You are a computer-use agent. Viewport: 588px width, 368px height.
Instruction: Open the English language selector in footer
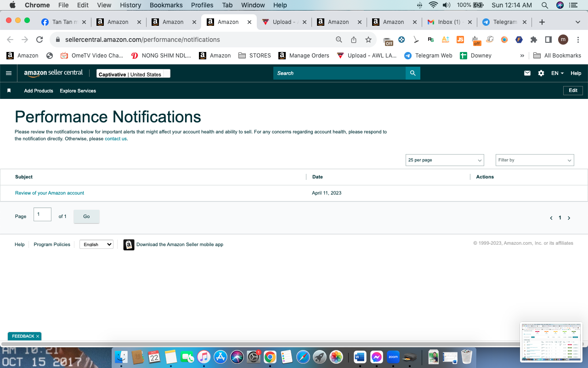click(x=96, y=244)
